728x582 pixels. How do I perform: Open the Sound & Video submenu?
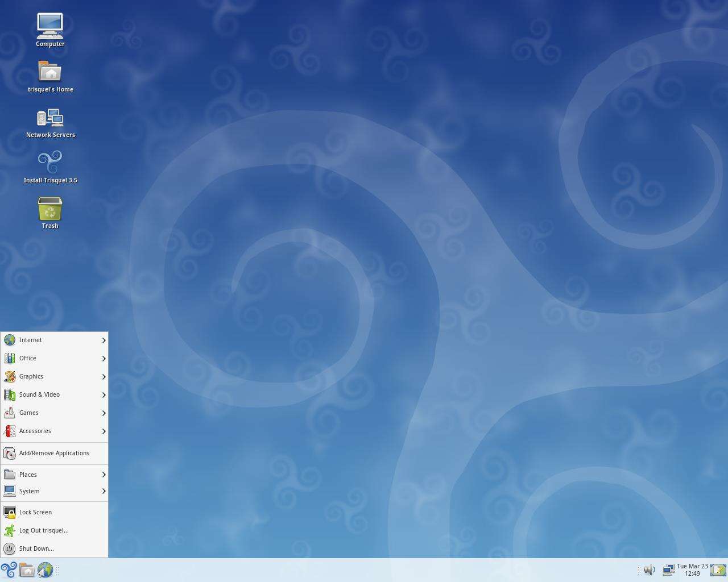click(x=54, y=394)
